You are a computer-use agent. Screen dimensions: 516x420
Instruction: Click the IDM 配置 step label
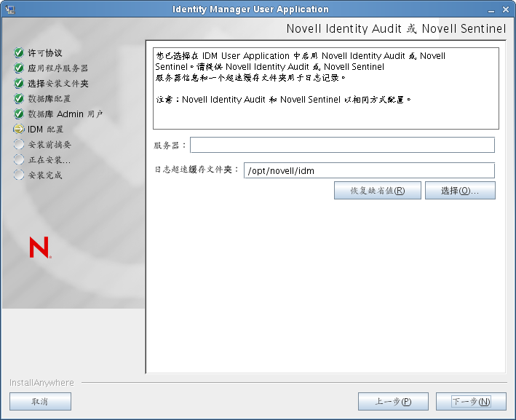(45, 130)
